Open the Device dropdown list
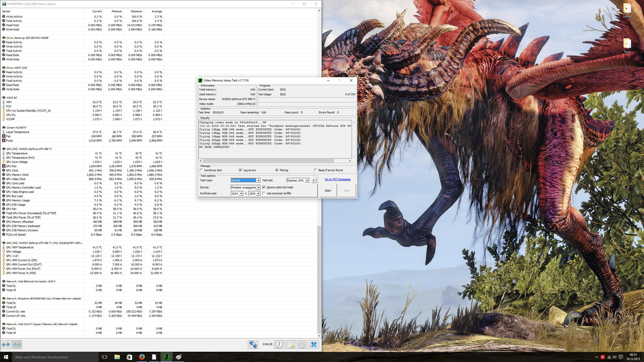Viewport: 644px width, 362px height. click(x=258, y=187)
